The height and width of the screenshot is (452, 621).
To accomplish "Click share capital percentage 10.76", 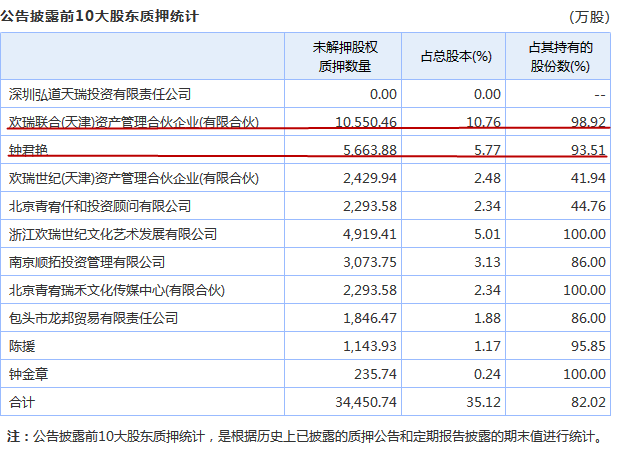I will click(x=483, y=122).
